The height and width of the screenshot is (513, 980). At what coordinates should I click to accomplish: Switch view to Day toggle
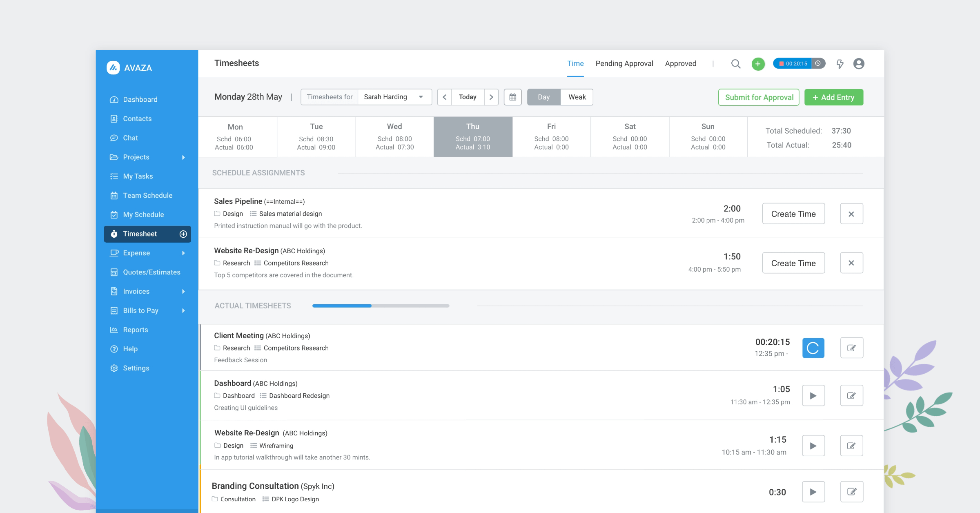coord(543,97)
